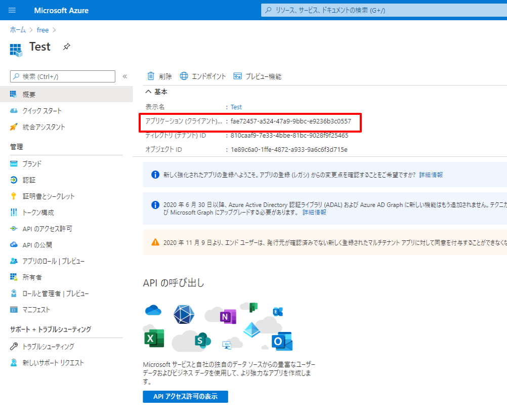
Task: Click the key icon for 証明書とシークレット
Action: tap(13, 196)
